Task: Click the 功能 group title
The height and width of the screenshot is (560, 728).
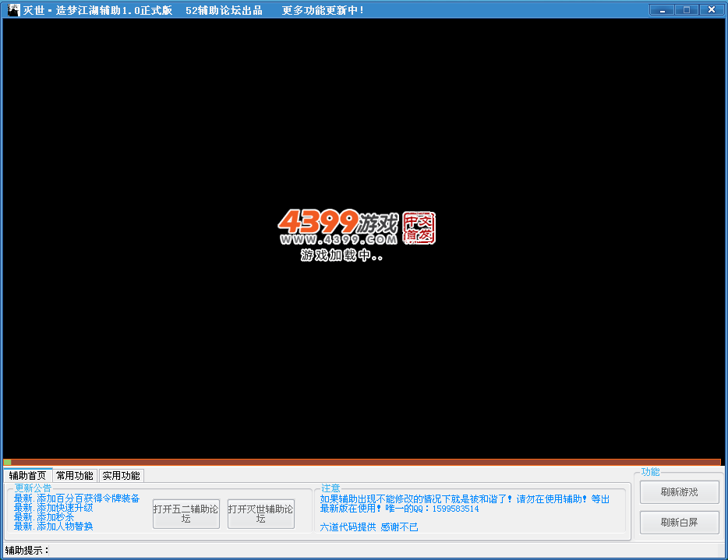Action: (x=650, y=472)
